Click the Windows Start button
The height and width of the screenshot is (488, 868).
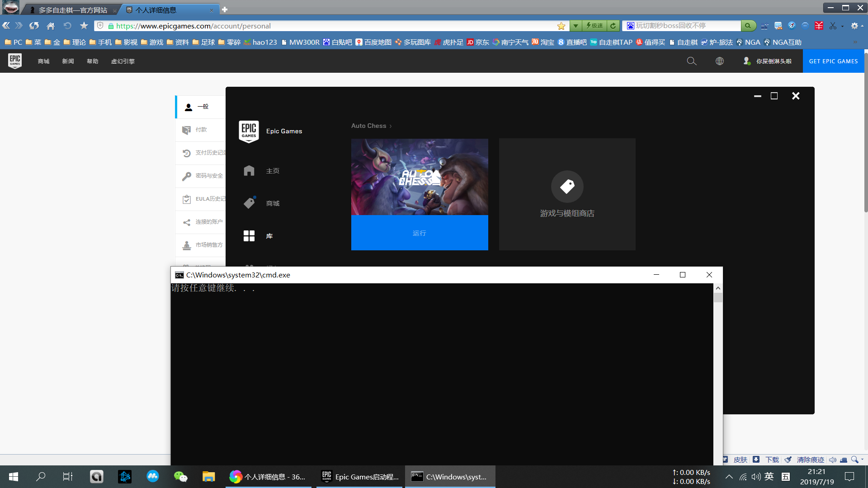pyautogui.click(x=14, y=476)
